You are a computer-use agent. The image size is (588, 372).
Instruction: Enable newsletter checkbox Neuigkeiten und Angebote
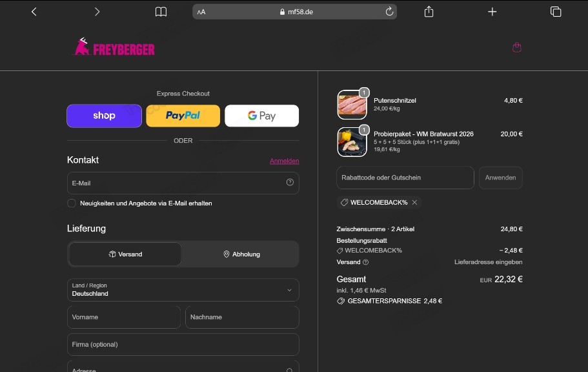[x=71, y=203]
